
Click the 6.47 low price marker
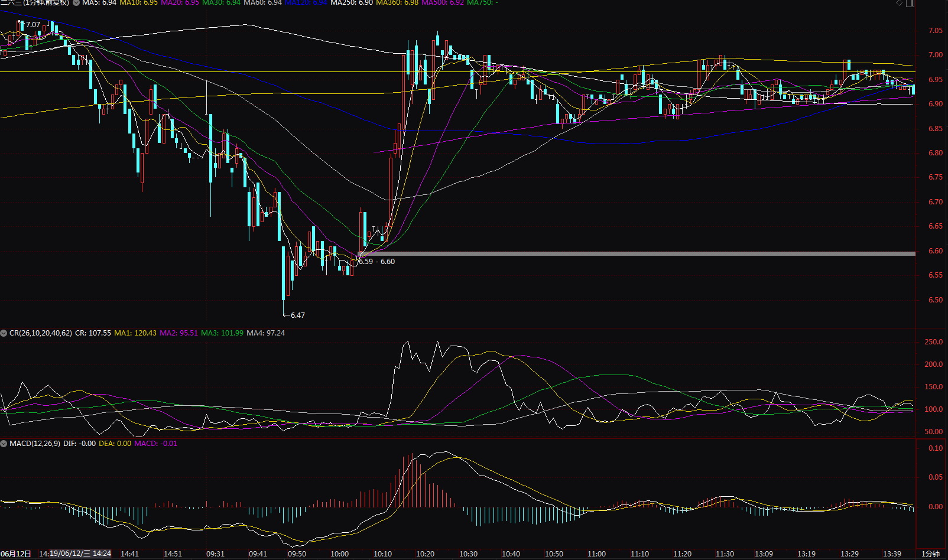pos(297,315)
